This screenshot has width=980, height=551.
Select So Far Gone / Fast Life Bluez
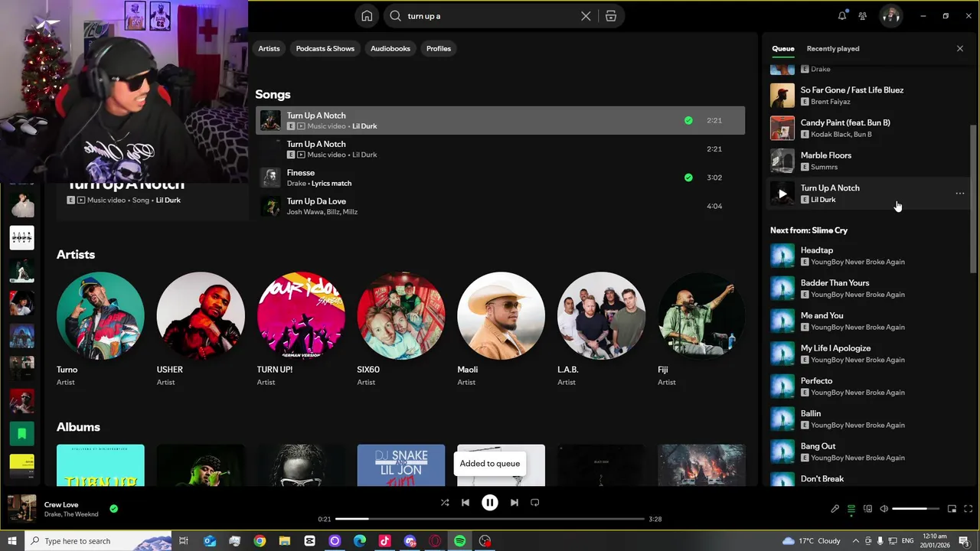[869, 96]
